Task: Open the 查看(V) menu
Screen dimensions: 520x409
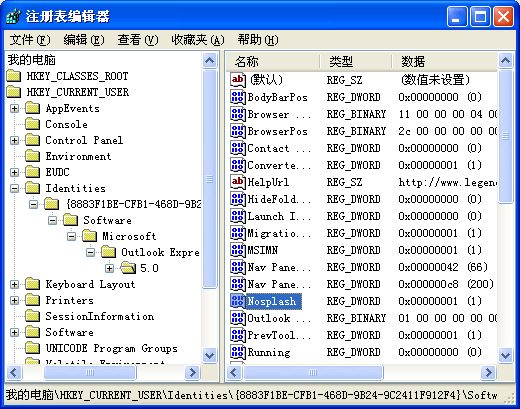Action: pyautogui.click(x=138, y=40)
